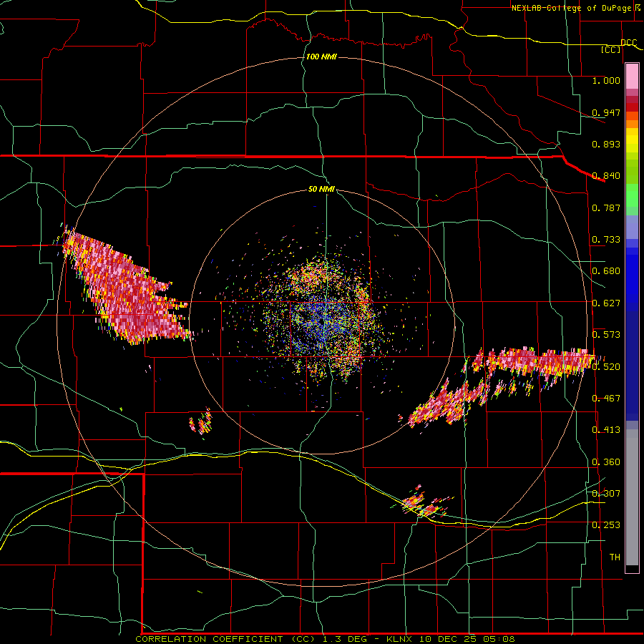The height and width of the screenshot is (644, 644).
Task: Click the 0.360 scale value
Action: point(606,462)
